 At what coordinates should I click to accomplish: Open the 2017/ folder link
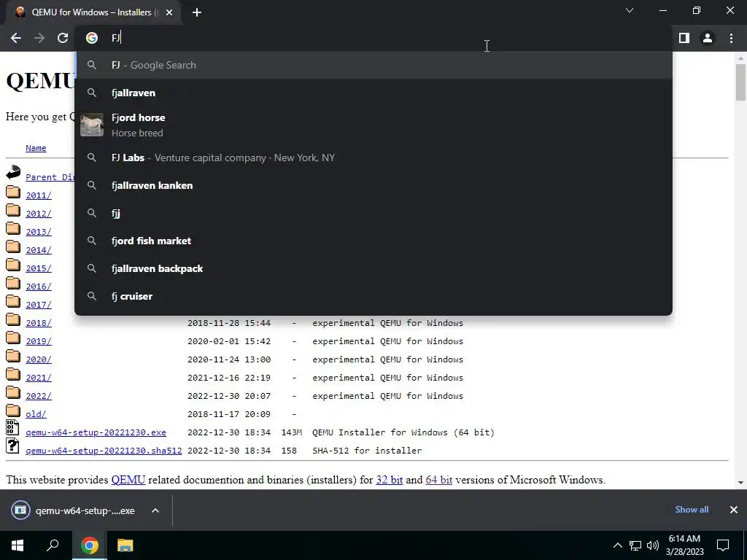click(38, 305)
